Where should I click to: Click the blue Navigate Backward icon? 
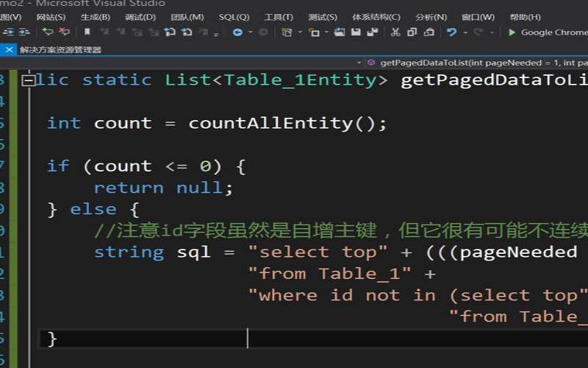click(x=237, y=32)
